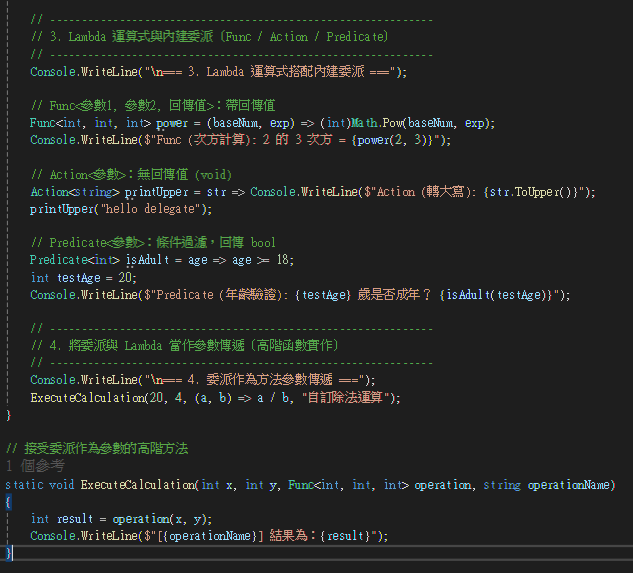
Task: Click 'testAge' in the 'int testAge = 20' line
Action: [78, 278]
